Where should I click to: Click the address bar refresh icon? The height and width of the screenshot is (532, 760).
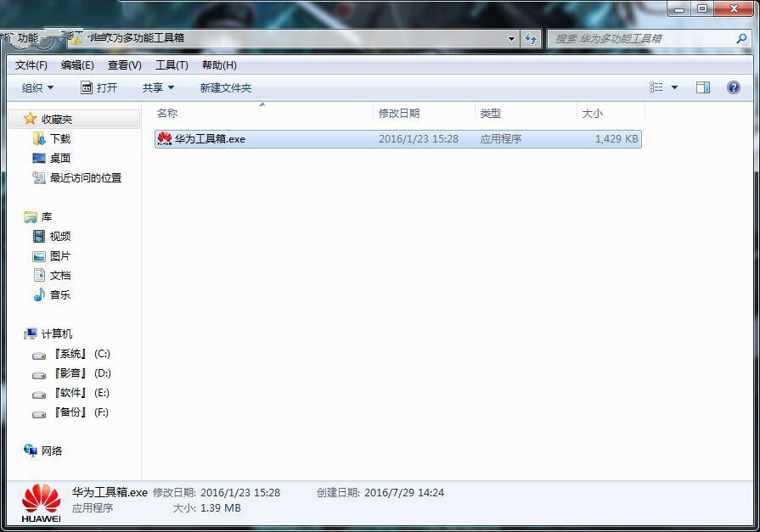tap(531, 38)
